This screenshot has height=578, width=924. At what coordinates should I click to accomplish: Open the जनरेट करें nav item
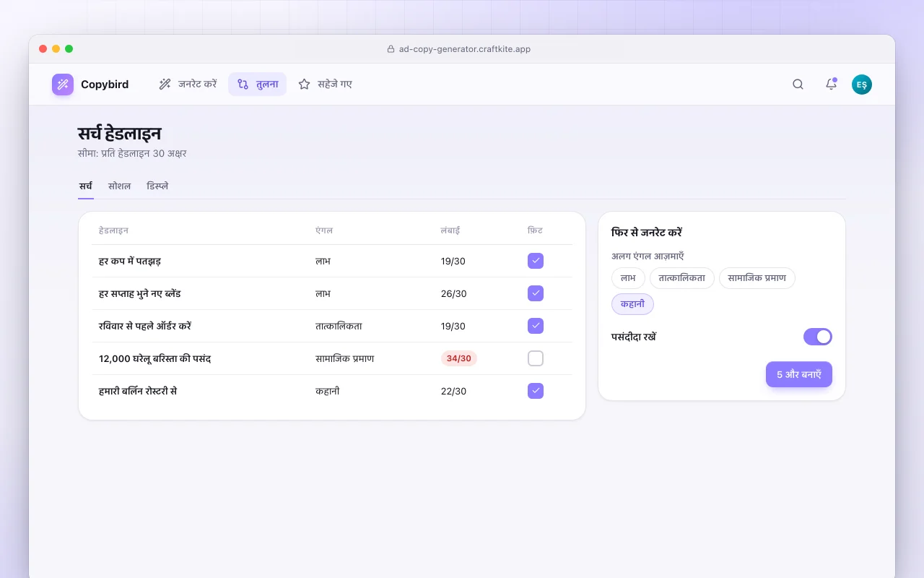point(188,85)
